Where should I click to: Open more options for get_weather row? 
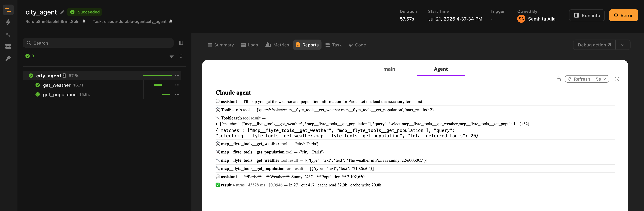177,85
